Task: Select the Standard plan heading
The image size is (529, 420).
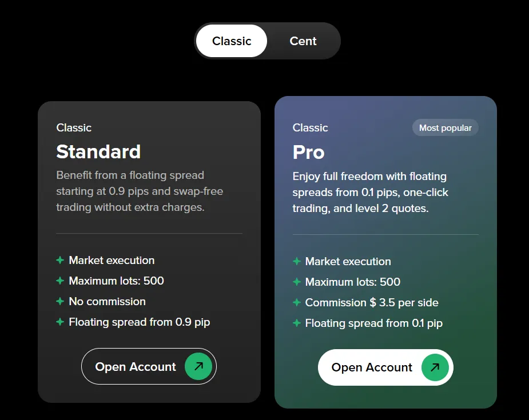Action: pyautogui.click(x=98, y=151)
